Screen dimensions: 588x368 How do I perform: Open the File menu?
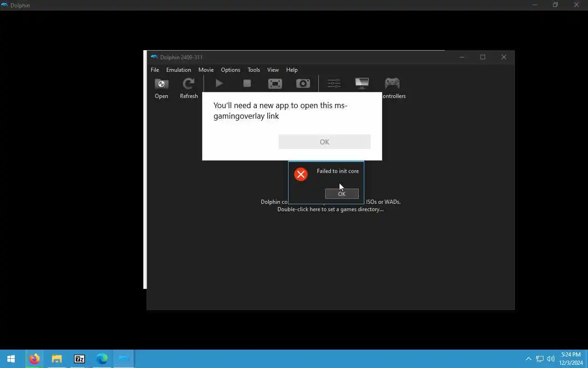click(155, 70)
